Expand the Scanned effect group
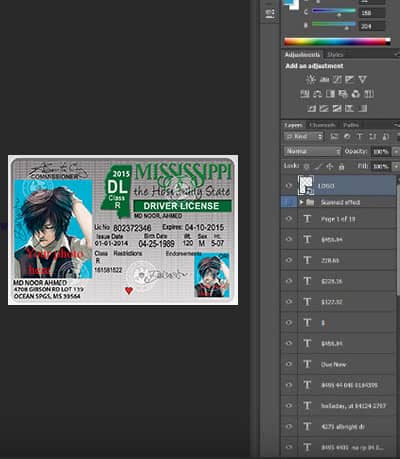Image resolution: width=400 pixels, height=459 pixels. [x=301, y=202]
